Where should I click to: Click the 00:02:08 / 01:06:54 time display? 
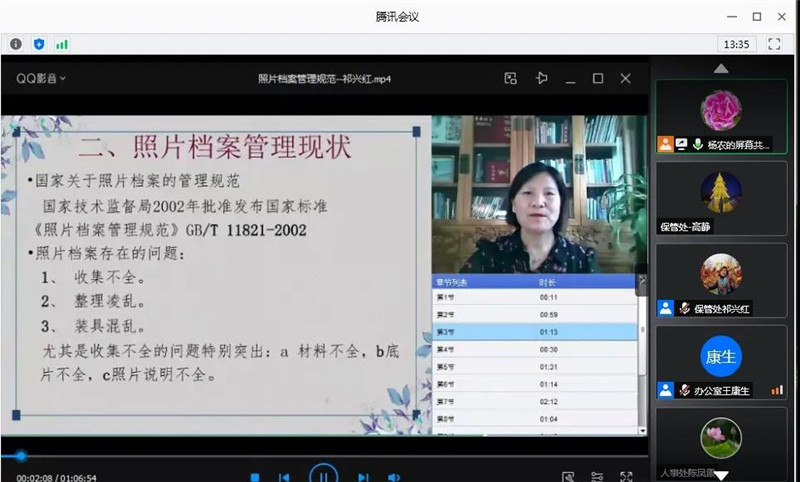click(x=56, y=478)
